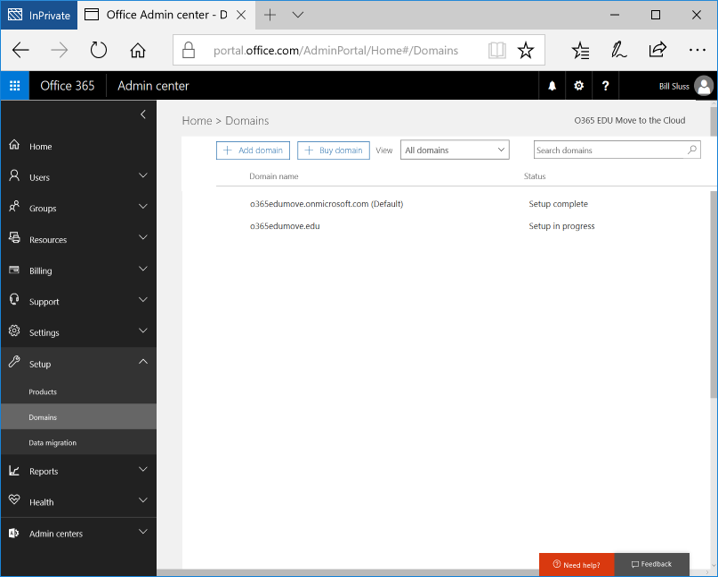The width and height of the screenshot is (718, 577).
Task: Select Products under Setup
Action: click(x=43, y=392)
